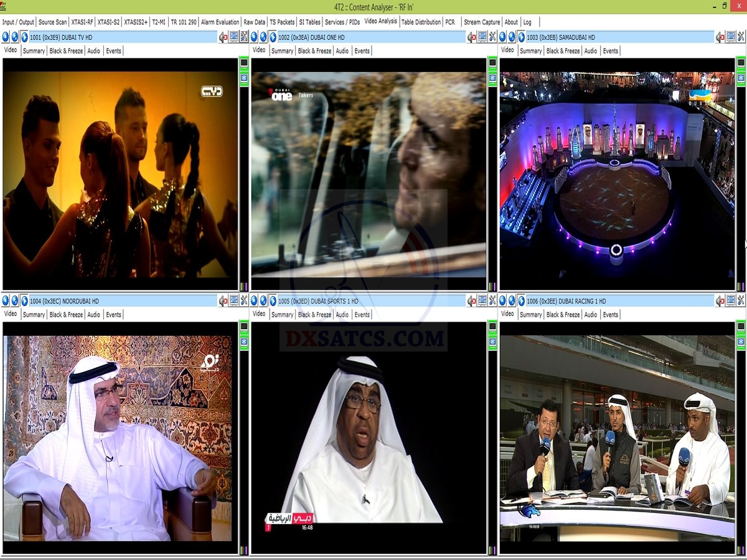Click the blue arrow button beside 1001 DUBAI TV HD

coord(25,37)
